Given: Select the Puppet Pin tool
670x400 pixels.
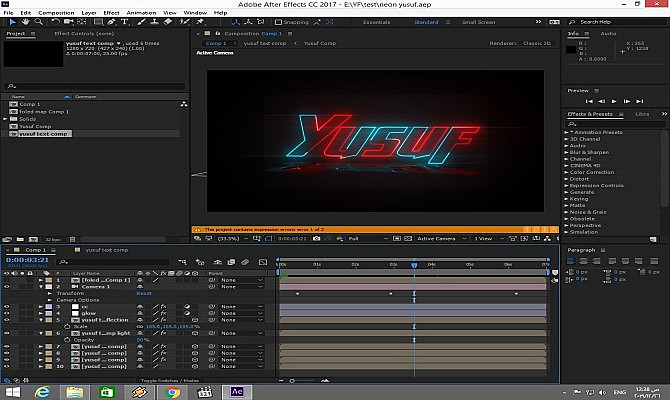Looking at the screenshot, I should pos(200,22).
